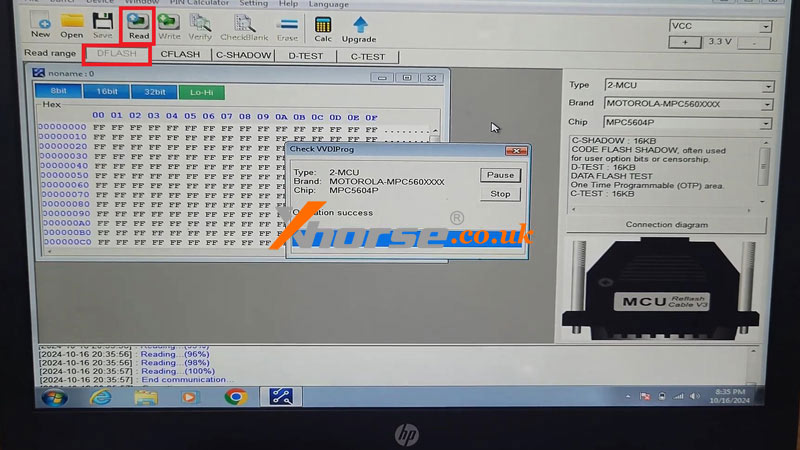Select the CFLASH read range tab
Viewport: 800px width, 450px height.
coord(180,55)
